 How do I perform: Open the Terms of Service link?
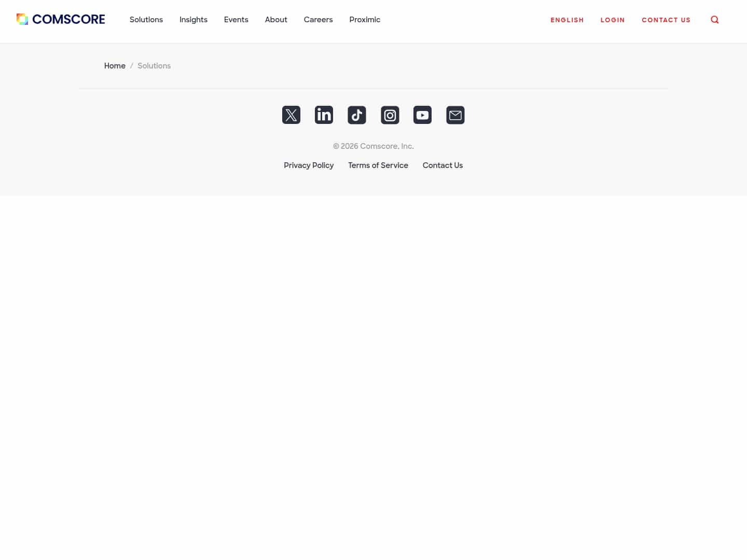(378, 165)
